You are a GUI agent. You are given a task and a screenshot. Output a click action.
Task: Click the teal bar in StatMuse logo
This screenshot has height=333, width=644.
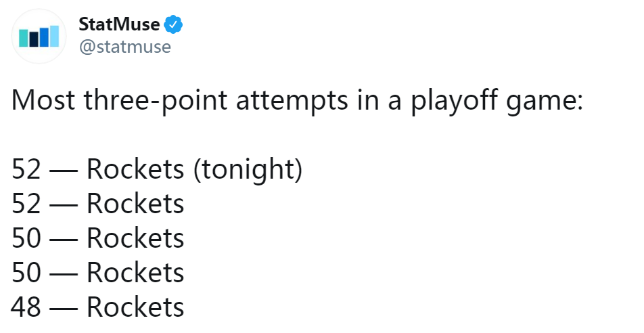(24, 38)
